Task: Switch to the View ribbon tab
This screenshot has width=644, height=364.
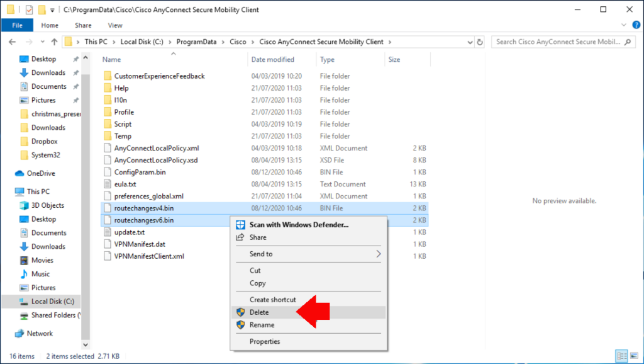Action: click(x=116, y=25)
